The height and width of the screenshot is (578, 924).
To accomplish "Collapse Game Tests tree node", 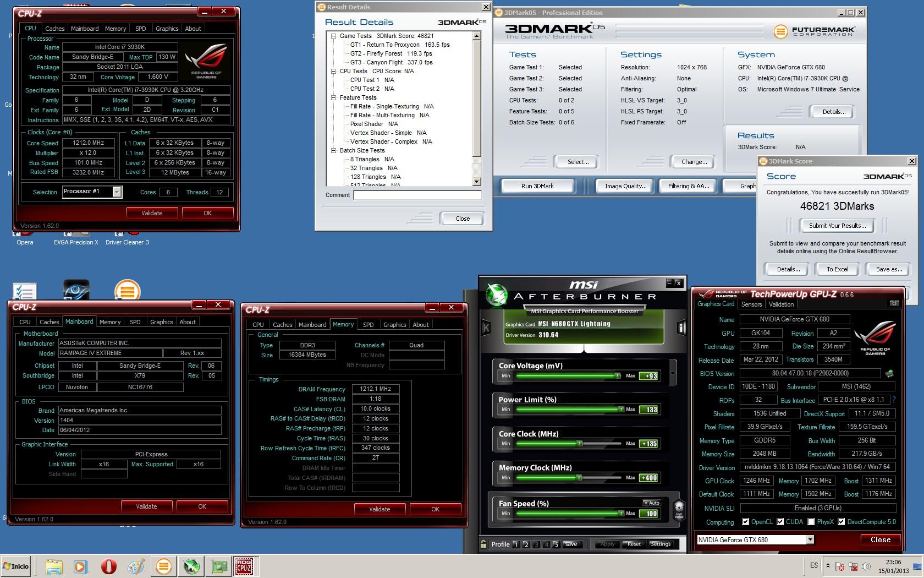I will pyautogui.click(x=334, y=36).
